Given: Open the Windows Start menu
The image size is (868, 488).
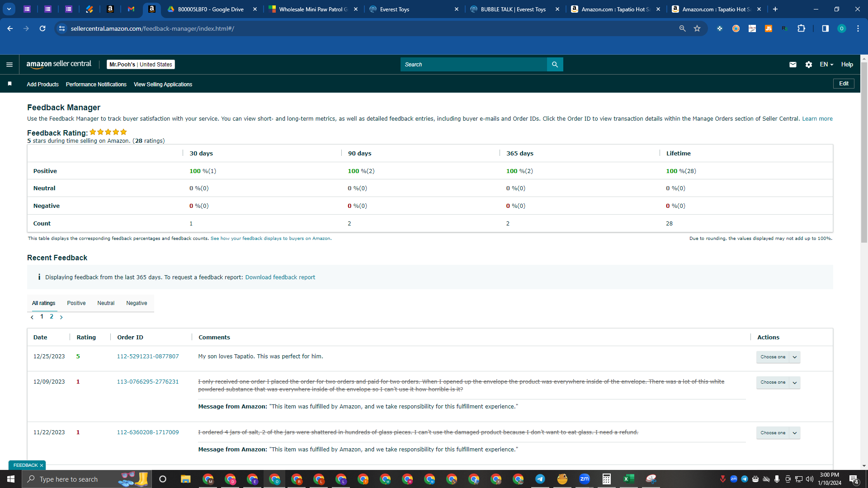Looking at the screenshot, I should coord(11,479).
